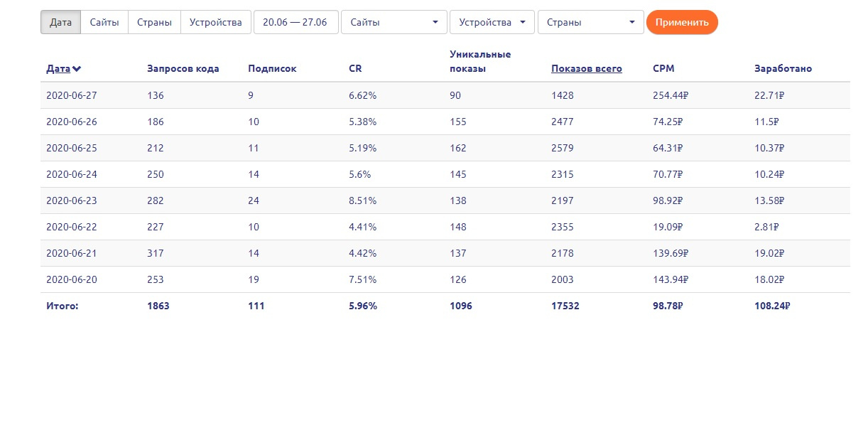Click the Уникальные показы column header

point(480,61)
